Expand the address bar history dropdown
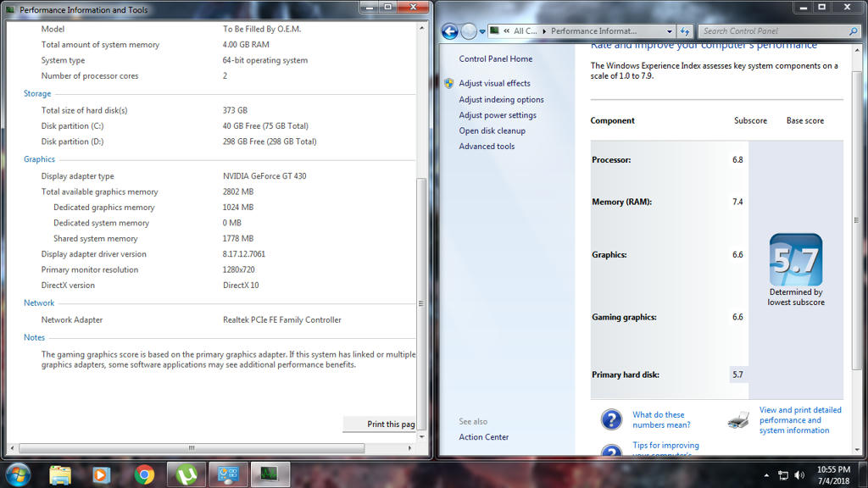 [x=670, y=31]
